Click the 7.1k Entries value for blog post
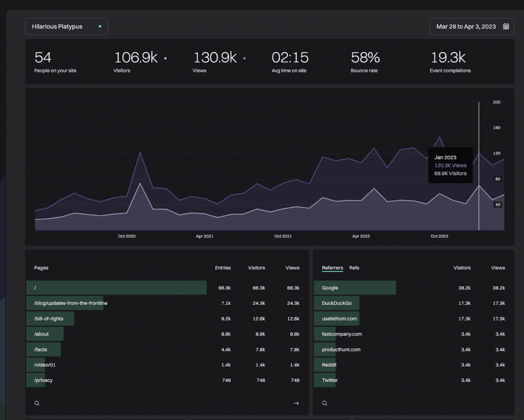This screenshot has height=420, width=524. [x=226, y=303]
